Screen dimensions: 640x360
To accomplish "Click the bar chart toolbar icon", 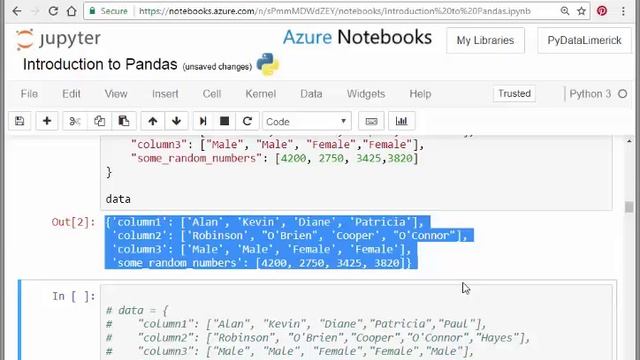I will [x=402, y=121].
